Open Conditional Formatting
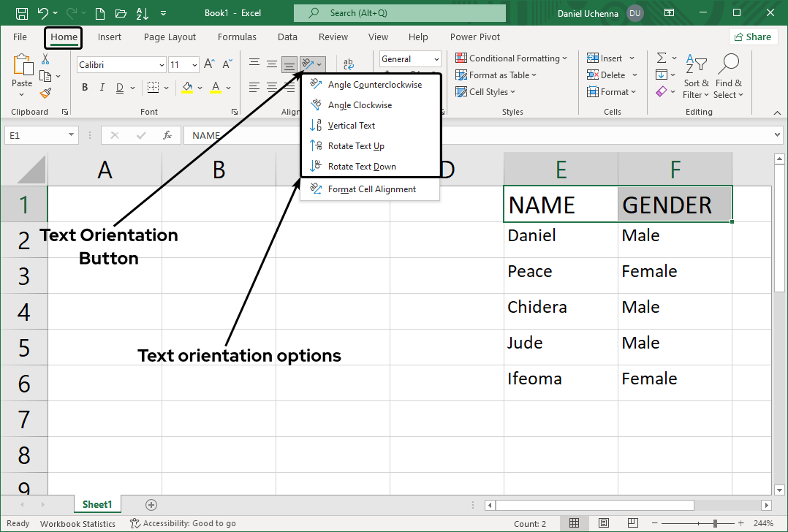This screenshot has width=788, height=532. (x=510, y=58)
